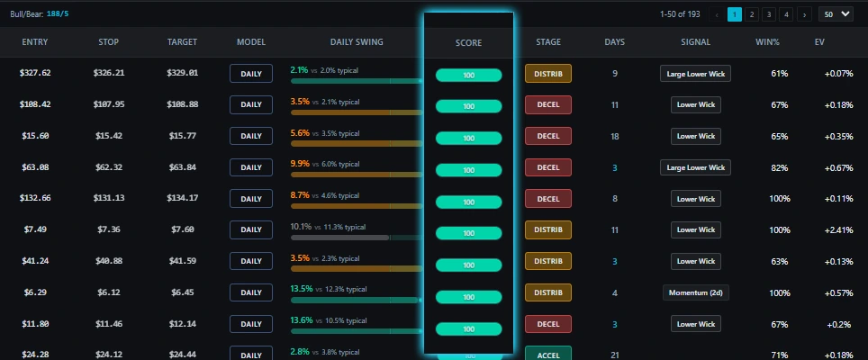Click win rate 82%
This screenshot has height=360, width=868.
tap(780, 167)
